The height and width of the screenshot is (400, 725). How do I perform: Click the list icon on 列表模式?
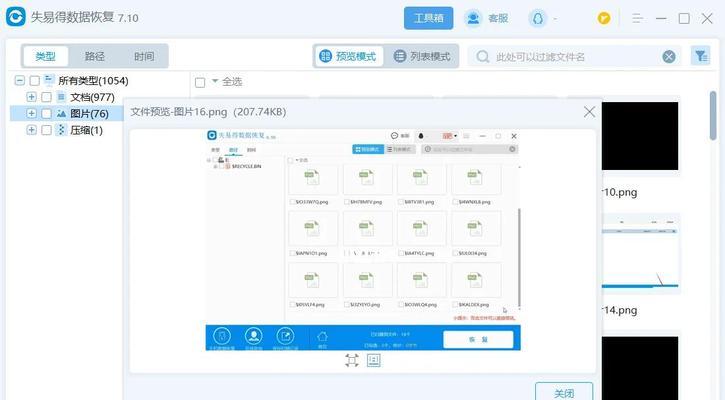tap(399, 56)
